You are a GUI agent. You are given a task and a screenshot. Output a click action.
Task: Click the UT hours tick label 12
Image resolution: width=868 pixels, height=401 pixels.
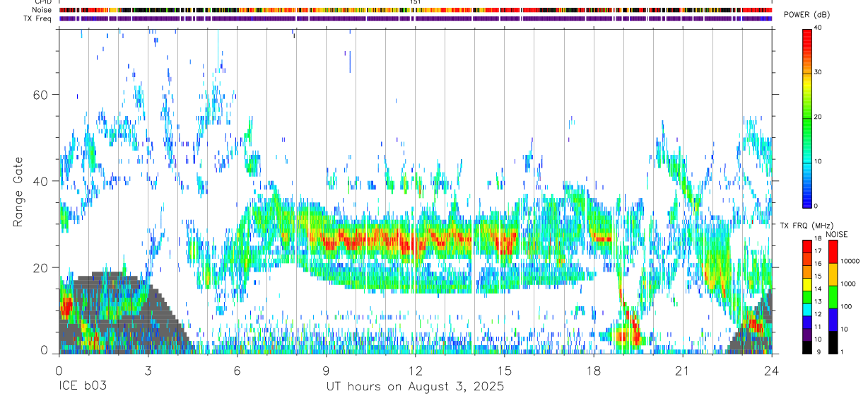tap(415, 371)
